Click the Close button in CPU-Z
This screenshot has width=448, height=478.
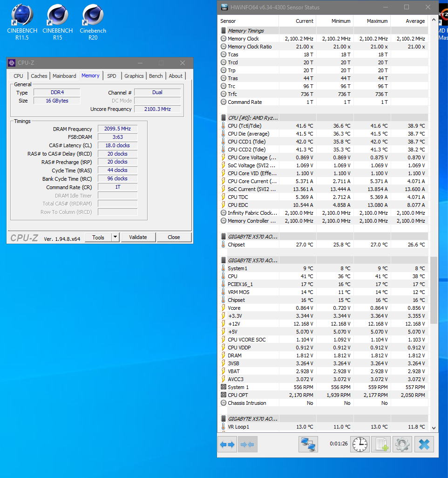(x=174, y=237)
